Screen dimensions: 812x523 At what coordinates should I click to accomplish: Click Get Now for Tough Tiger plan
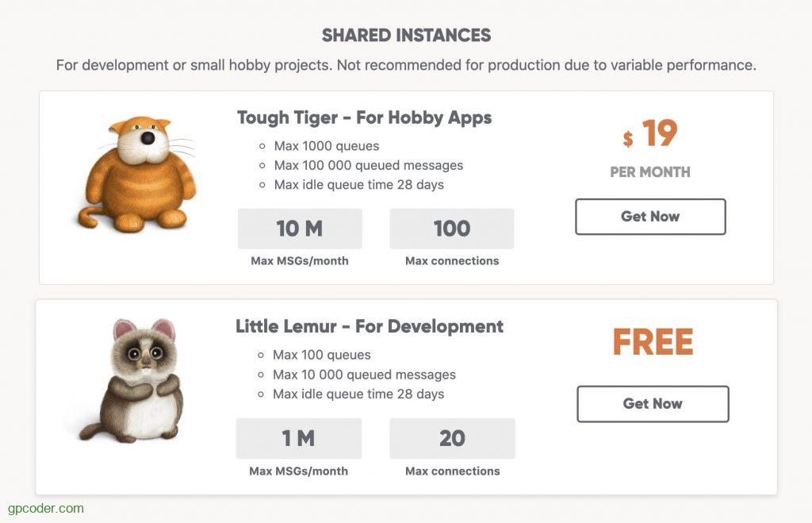tap(650, 217)
